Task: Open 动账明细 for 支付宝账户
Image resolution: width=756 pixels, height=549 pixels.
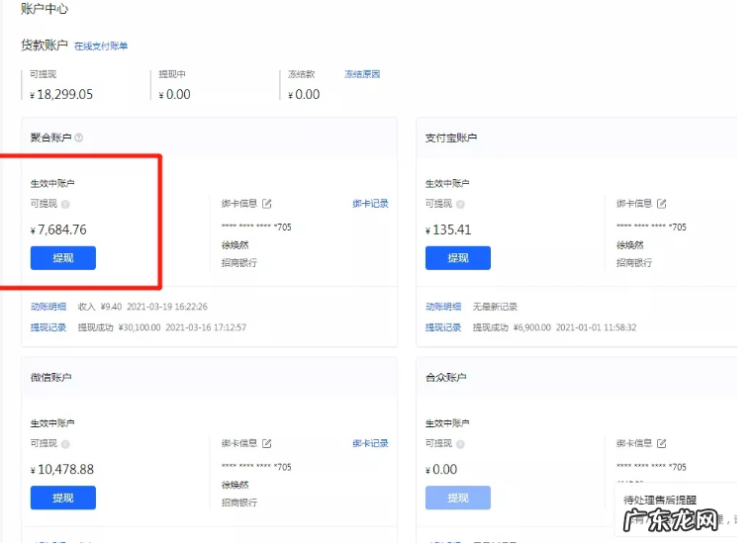Action: 443,307
